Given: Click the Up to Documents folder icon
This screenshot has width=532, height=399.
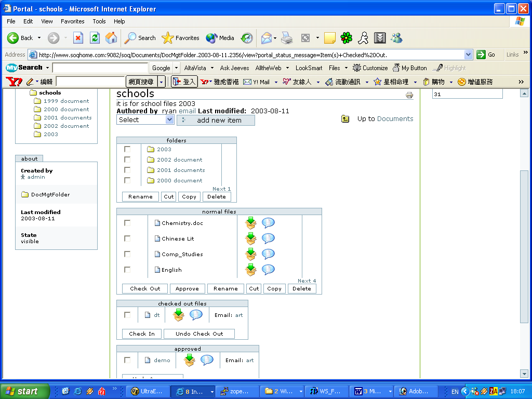Looking at the screenshot, I should (345, 119).
